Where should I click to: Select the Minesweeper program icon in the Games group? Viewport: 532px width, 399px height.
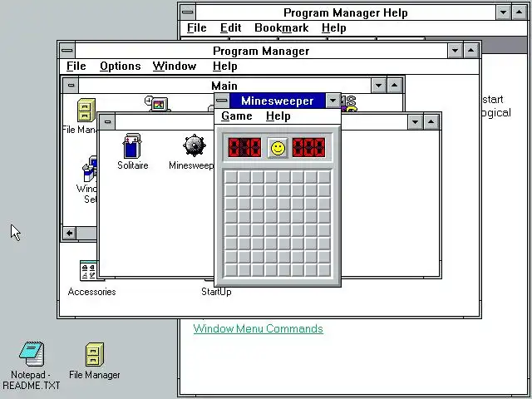[x=194, y=146]
